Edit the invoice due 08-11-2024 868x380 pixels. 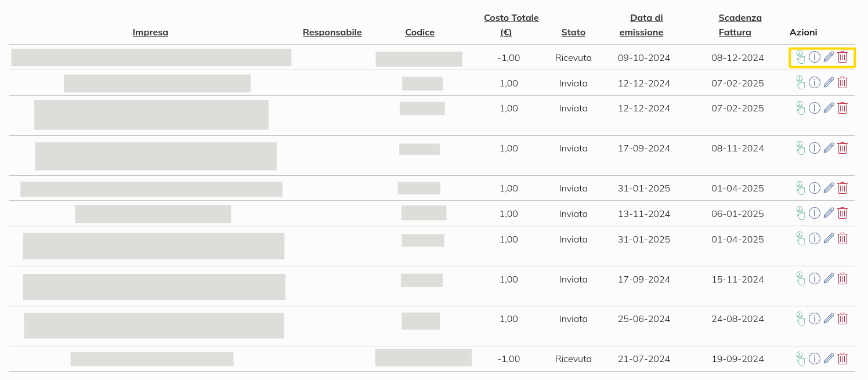pos(829,148)
